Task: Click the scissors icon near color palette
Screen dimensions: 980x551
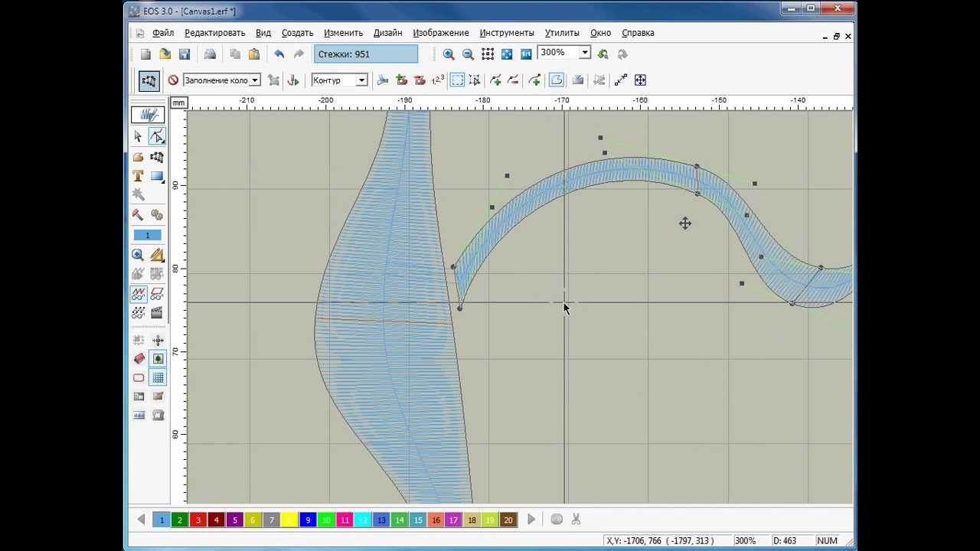Action: [576, 520]
